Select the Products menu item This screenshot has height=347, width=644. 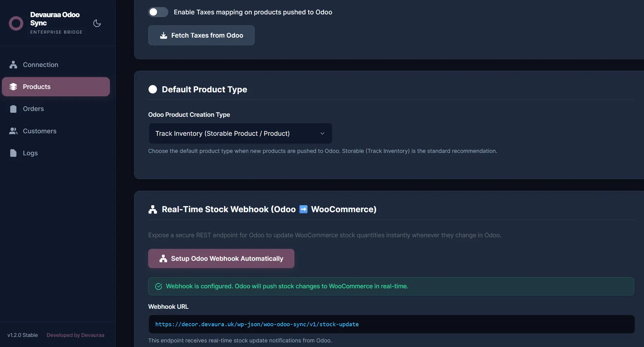pos(56,87)
